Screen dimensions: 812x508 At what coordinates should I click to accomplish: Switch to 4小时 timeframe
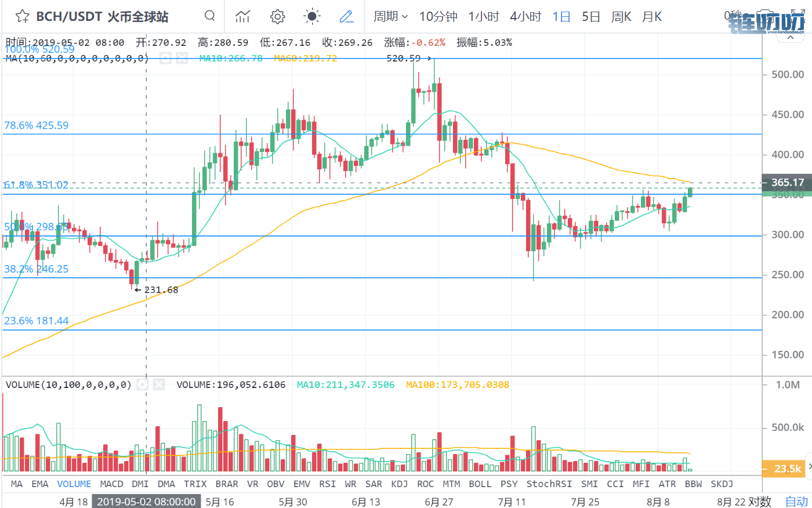pos(525,16)
